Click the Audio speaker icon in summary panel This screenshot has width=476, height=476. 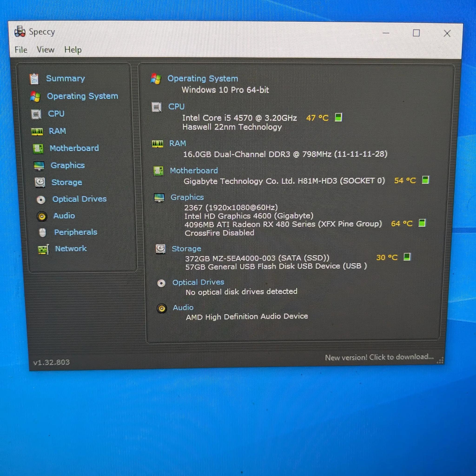[x=162, y=308]
